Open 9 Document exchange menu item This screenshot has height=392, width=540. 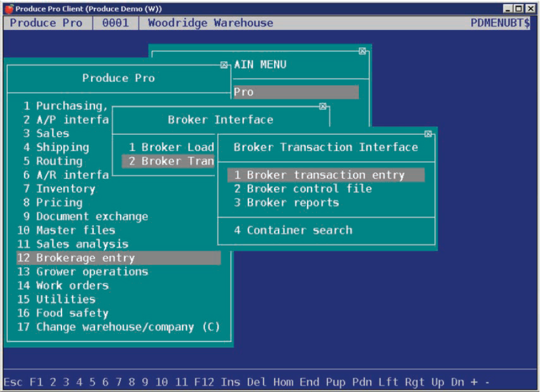coord(86,217)
